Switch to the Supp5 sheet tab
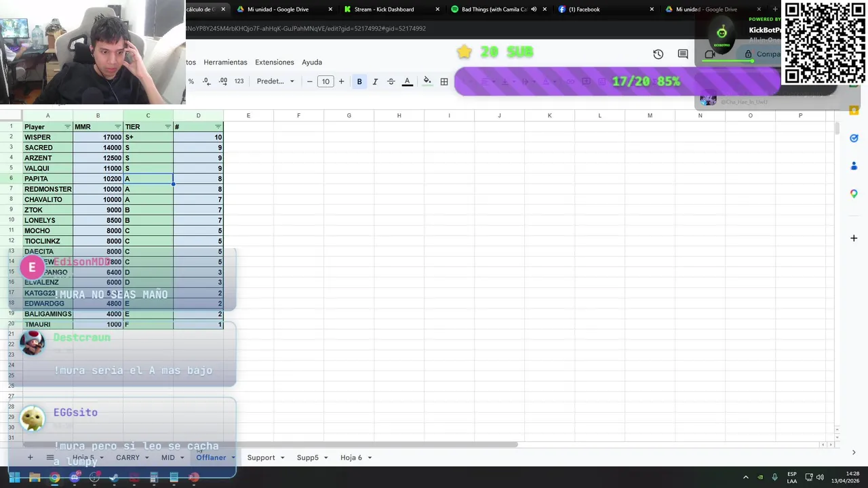 click(x=307, y=457)
